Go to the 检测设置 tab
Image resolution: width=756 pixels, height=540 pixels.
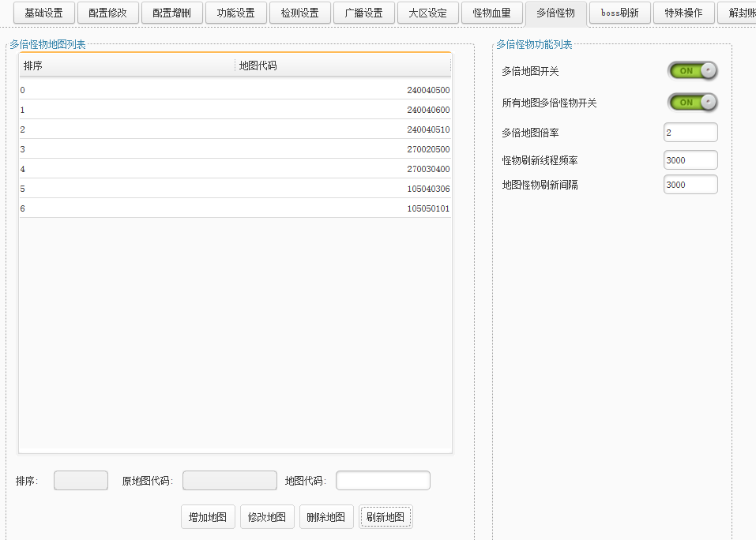coord(300,13)
